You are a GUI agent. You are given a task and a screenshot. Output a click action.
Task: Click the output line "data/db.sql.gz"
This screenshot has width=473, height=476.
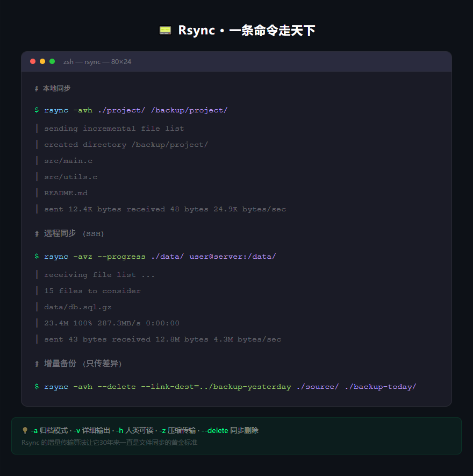(78, 307)
